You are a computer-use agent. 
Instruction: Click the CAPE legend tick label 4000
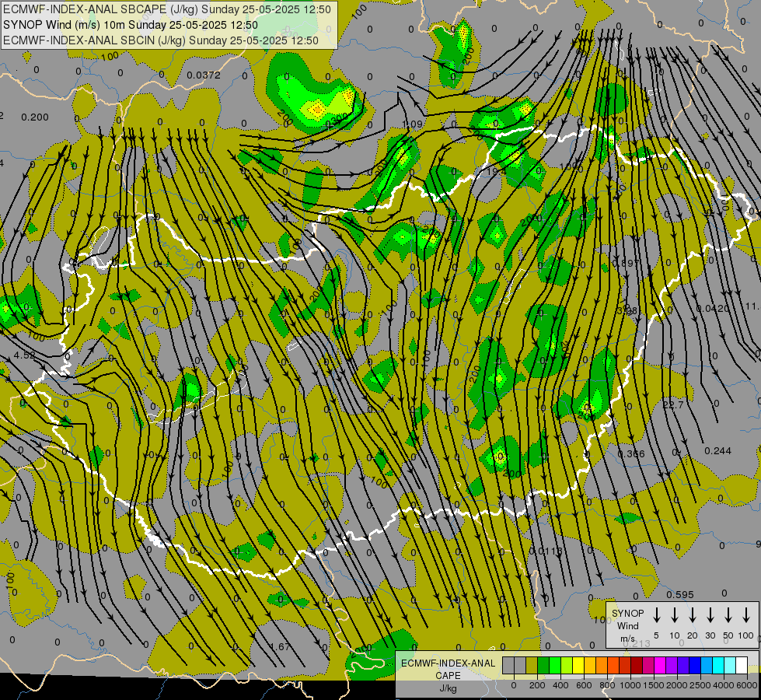[723, 685]
